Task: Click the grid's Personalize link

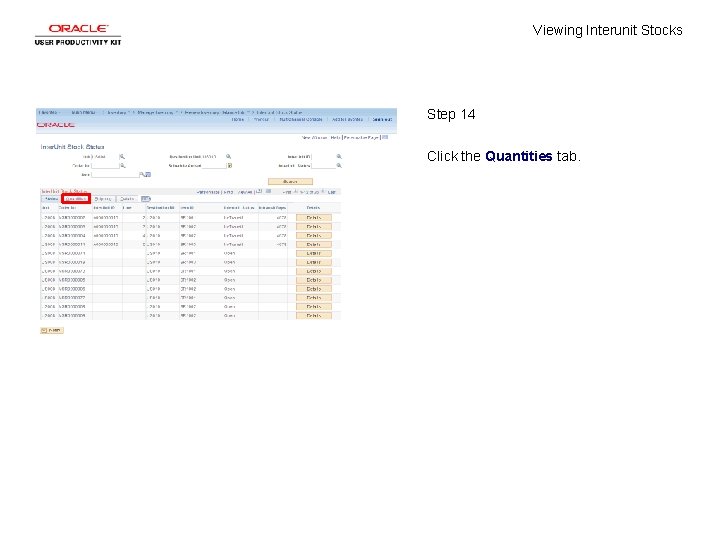Action: [x=208, y=192]
